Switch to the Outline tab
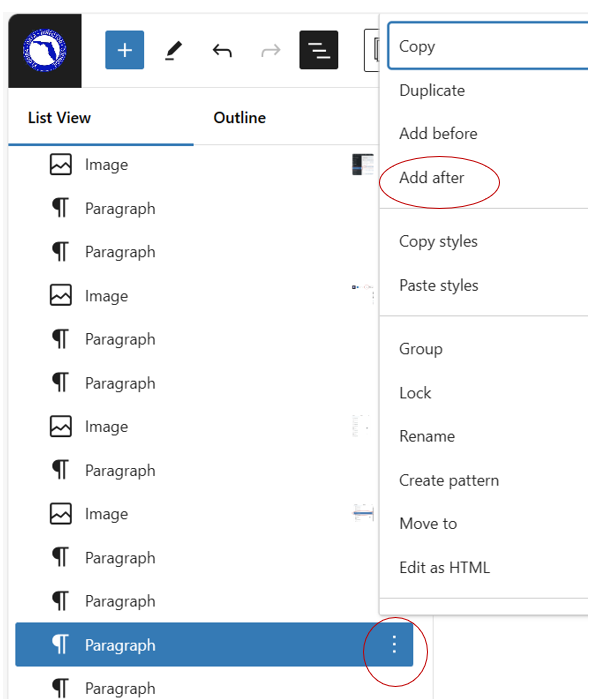This screenshot has height=699, width=599. pyautogui.click(x=239, y=118)
